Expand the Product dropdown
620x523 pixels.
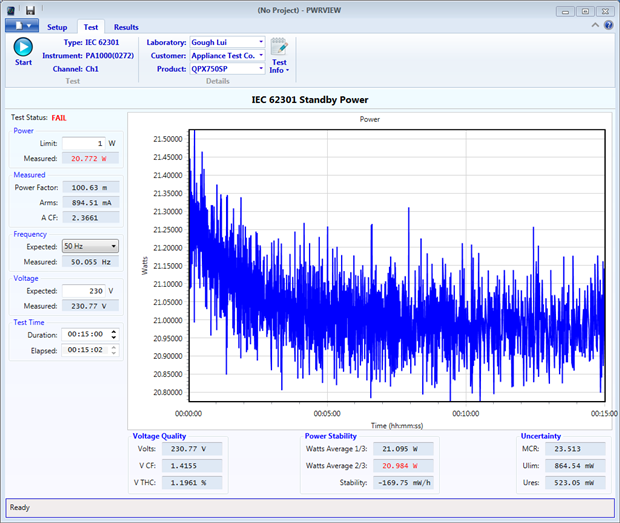pyautogui.click(x=261, y=69)
